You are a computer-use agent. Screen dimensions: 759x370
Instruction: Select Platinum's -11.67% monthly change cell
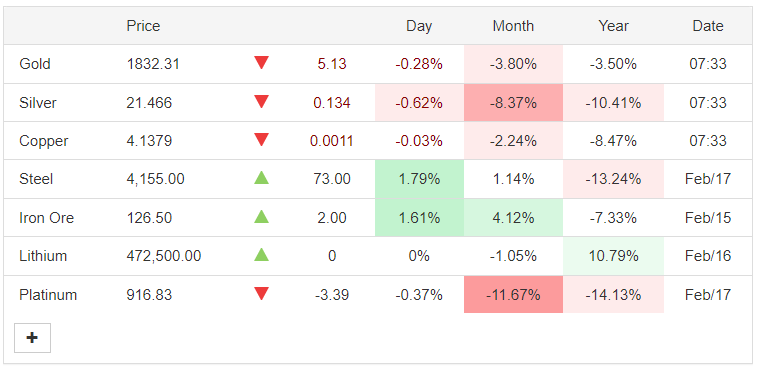pyautogui.click(x=513, y=294)
